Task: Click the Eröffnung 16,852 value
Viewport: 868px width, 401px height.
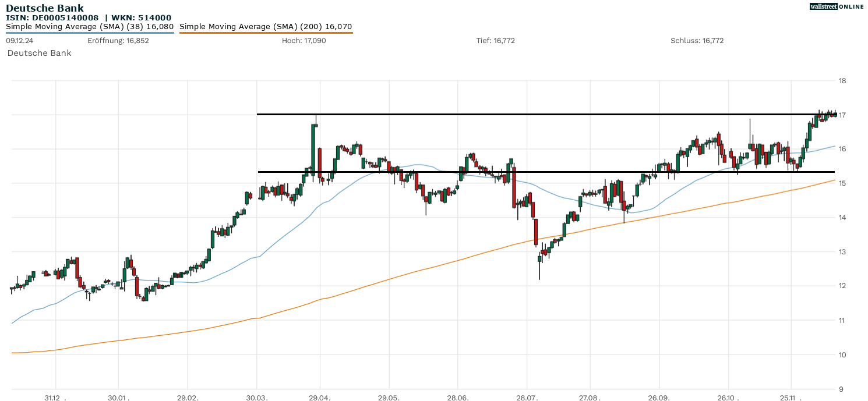Action: (x=118, y=41)
